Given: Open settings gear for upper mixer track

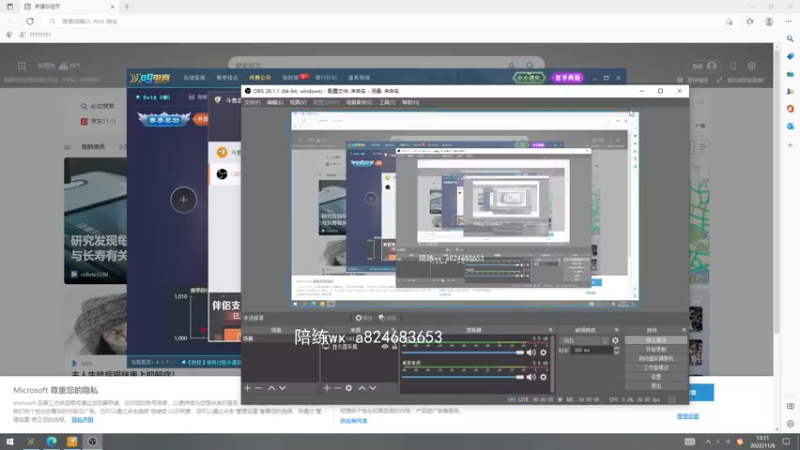Looking at the screenshot, I should pos(543,353).
